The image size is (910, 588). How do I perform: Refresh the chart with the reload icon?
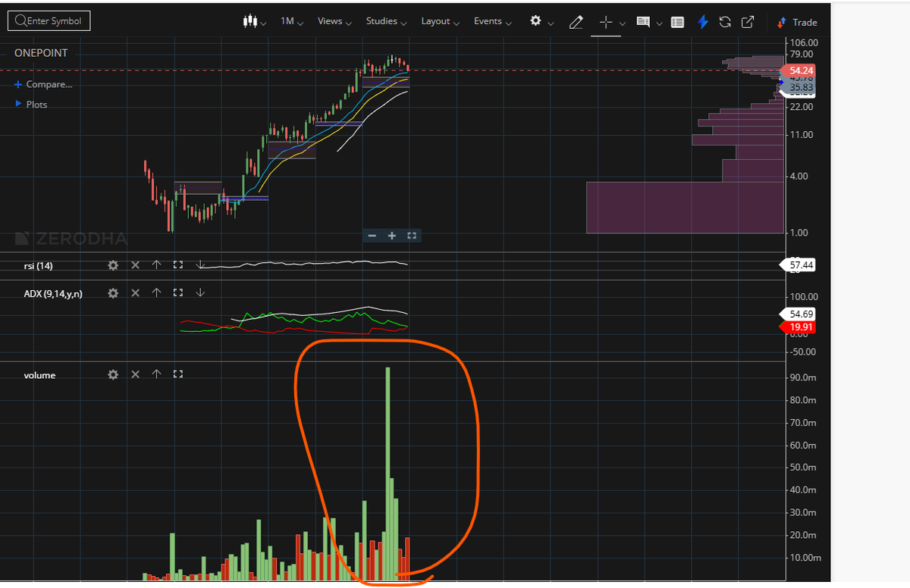(725, 22)
